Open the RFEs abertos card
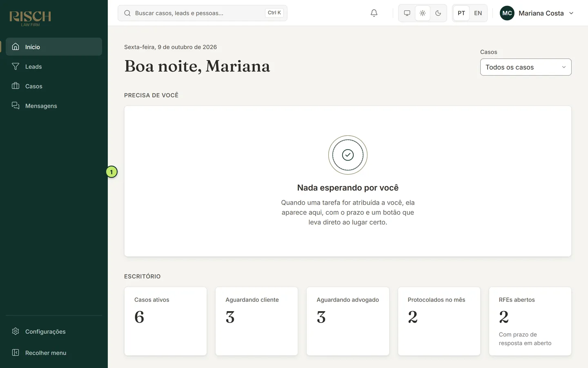Image resolution: width=588 pixels, height=368 pixels. pos(530,321)
